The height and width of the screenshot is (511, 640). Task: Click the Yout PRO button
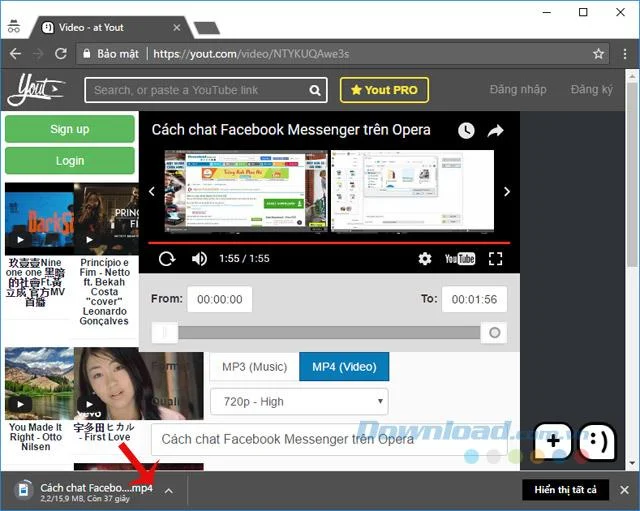tap(384, 90)
